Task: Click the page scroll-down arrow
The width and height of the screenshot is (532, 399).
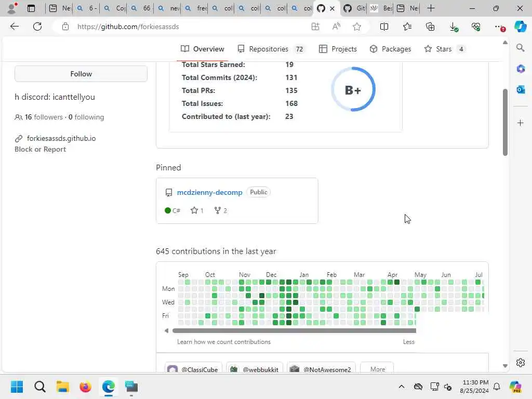Action: [505, 366]
